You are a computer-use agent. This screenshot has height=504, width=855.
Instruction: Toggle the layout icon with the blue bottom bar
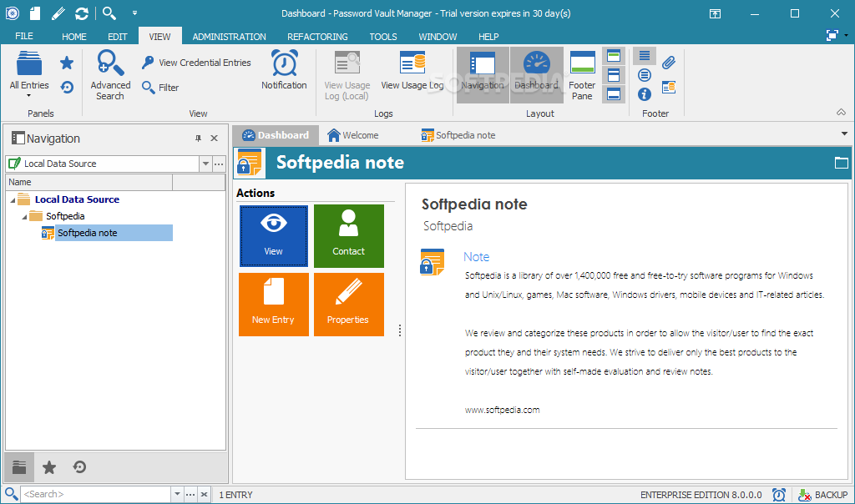(614, 93)
